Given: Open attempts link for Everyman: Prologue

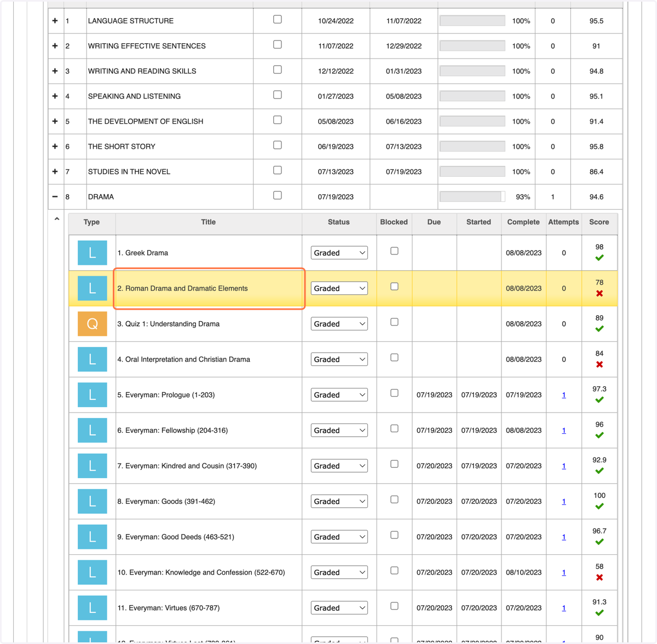Looking at the screenshot, I should [564, 395].
